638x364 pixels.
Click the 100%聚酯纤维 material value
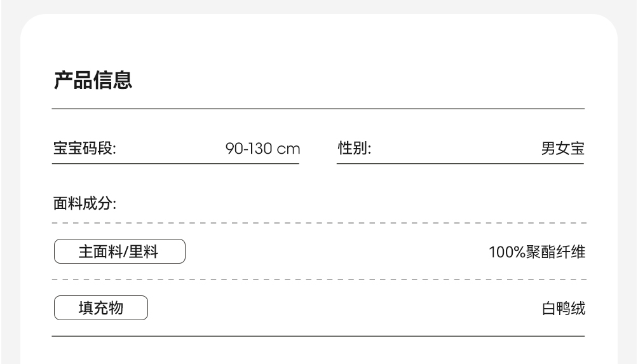pos(536,253)
